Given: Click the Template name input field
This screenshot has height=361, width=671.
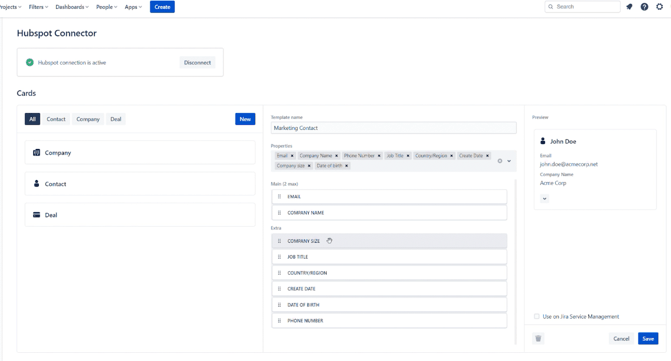Looking at the screenshot, I should coord(394,128).
